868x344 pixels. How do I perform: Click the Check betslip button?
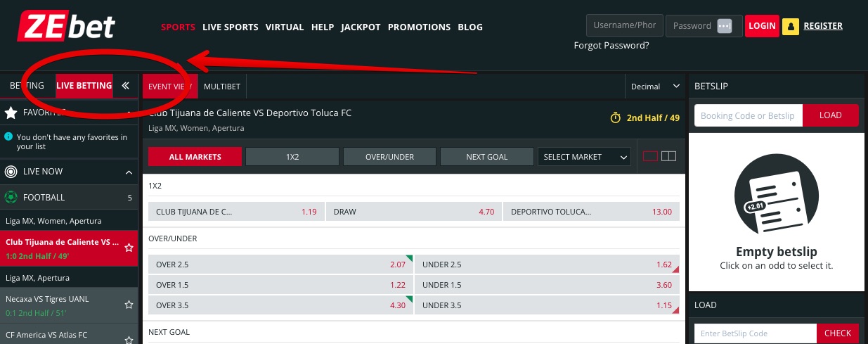pyautogui.click(x=838, y=333)
